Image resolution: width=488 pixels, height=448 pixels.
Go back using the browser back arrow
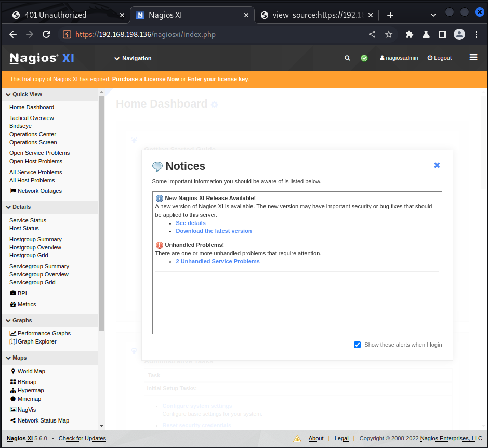(13, 34)
